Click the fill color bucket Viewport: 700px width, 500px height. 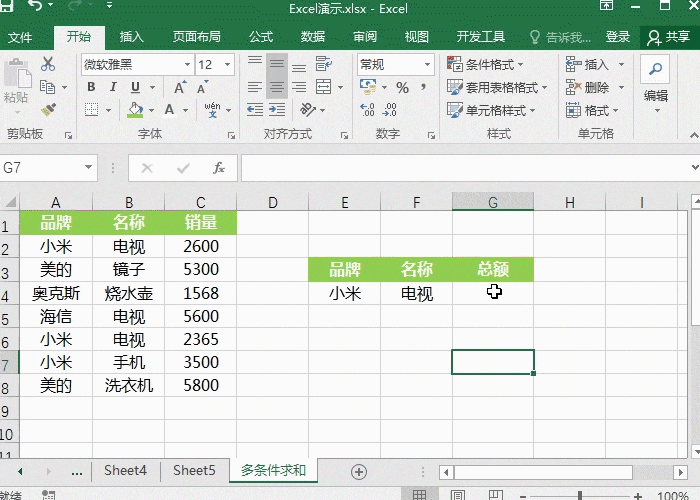point(135,110)
